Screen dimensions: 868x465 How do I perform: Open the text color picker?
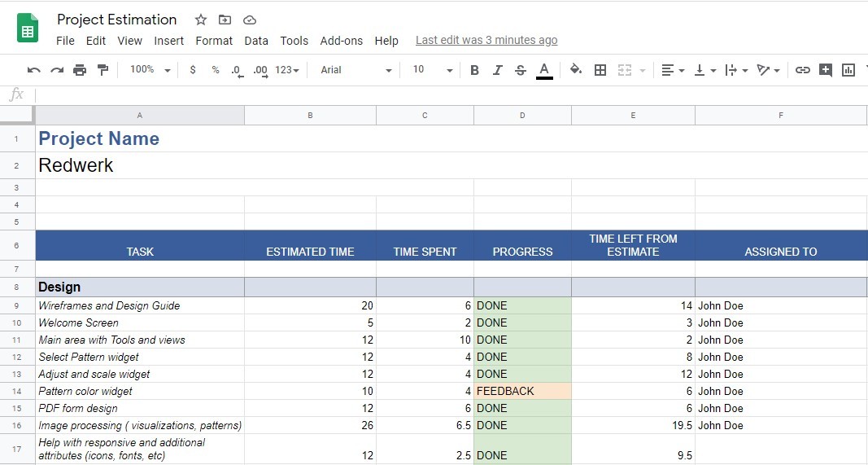click(x=544, y=70)
